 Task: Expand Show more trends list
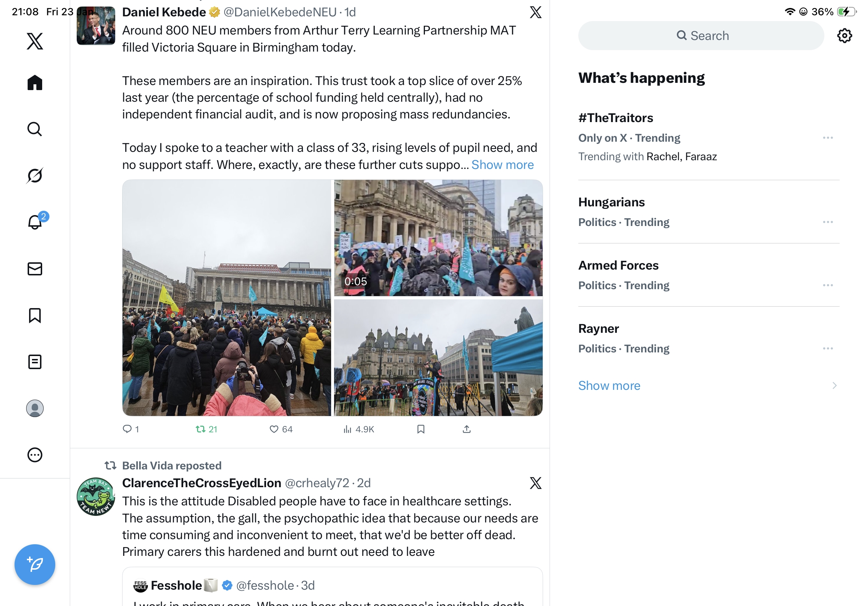coord(609,385)
